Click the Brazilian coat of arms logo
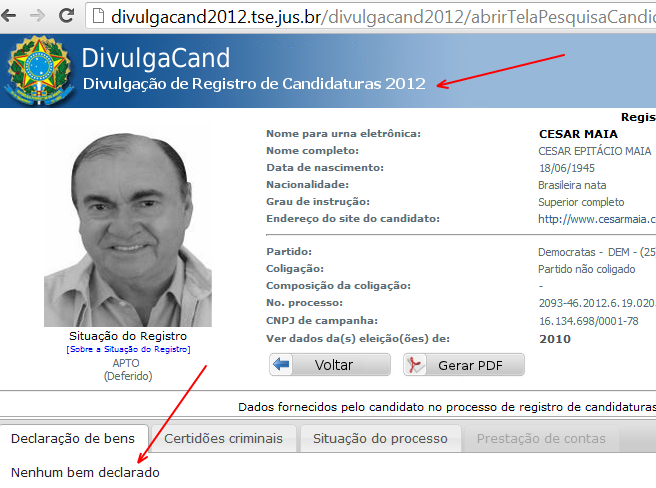 click(x=39, y=70)
